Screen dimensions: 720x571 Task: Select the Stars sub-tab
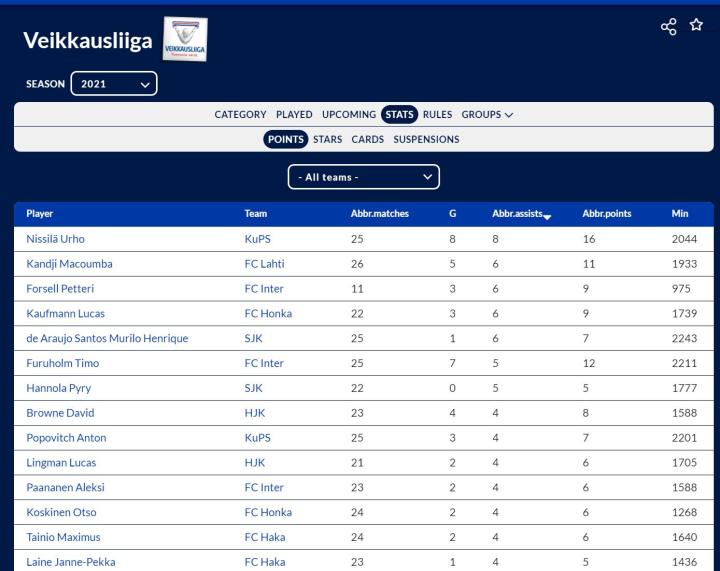(x=327, y=139)
